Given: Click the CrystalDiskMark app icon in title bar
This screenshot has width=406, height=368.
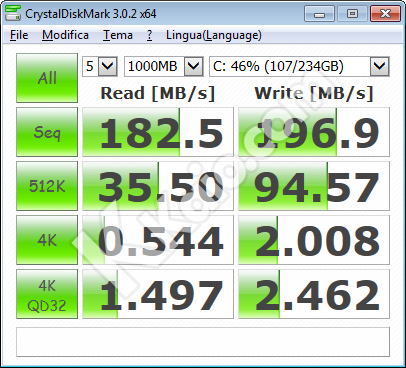Looking at the screenshot, I should click(x=13, y=14).
